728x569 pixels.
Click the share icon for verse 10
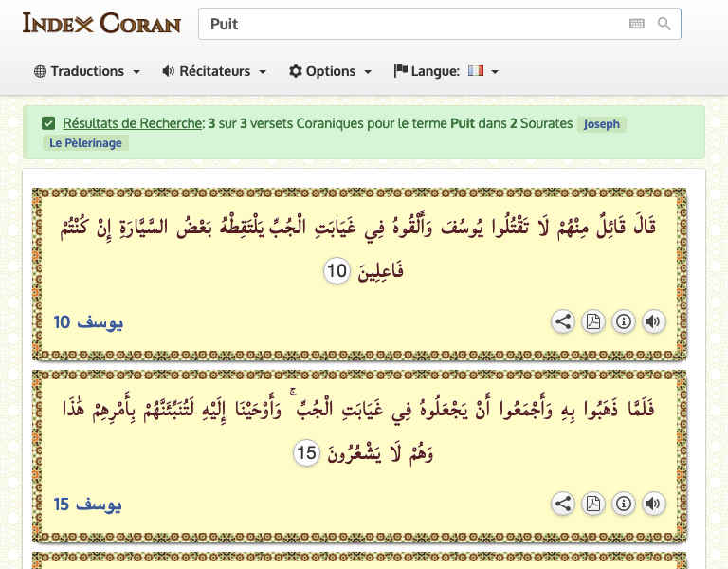[x=563, y=321]
